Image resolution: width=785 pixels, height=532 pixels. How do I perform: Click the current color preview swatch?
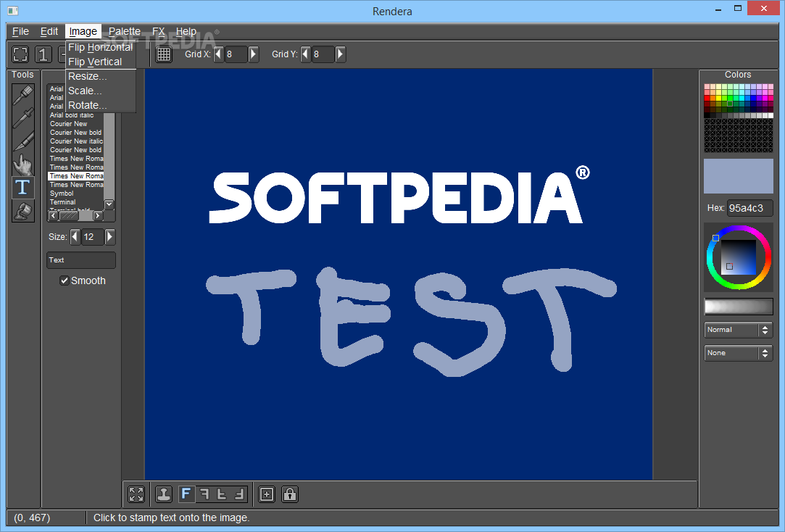click(x=739, y=176)
